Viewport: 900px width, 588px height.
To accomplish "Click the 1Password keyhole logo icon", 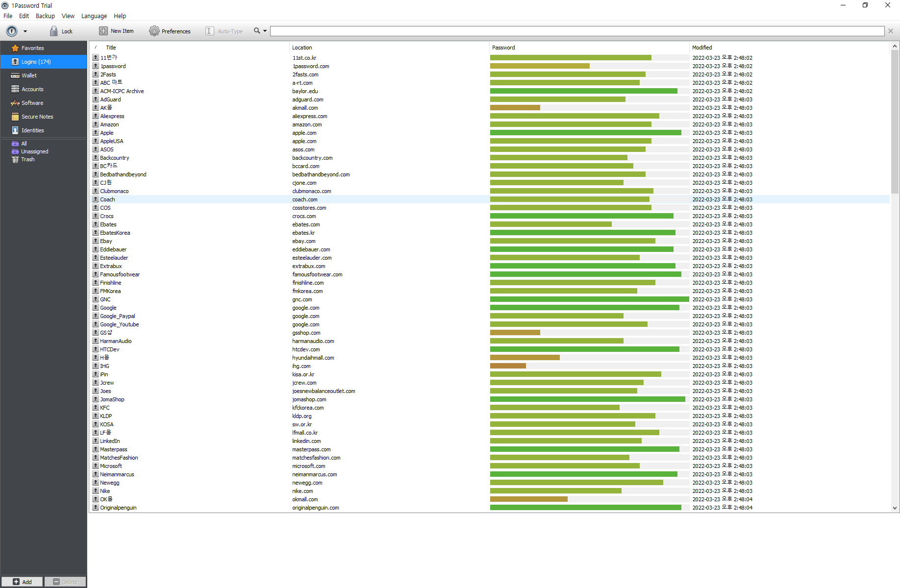I will pos(12,31).
